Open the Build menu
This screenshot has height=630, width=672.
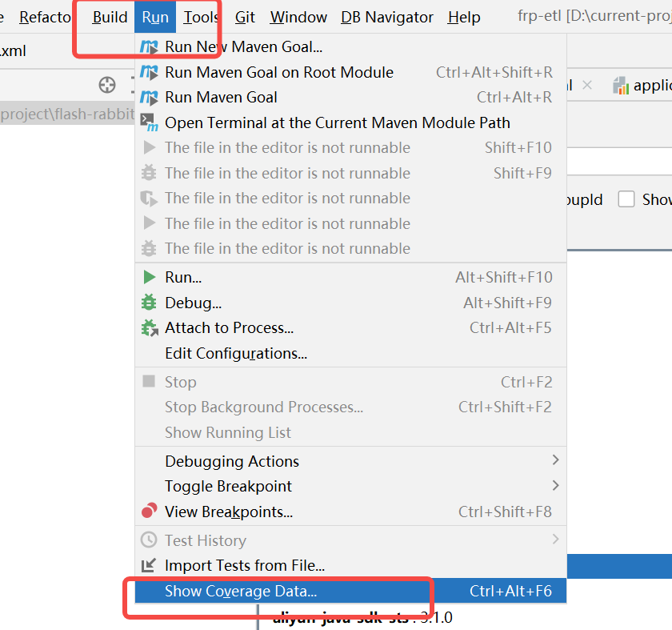click(110, 17)
